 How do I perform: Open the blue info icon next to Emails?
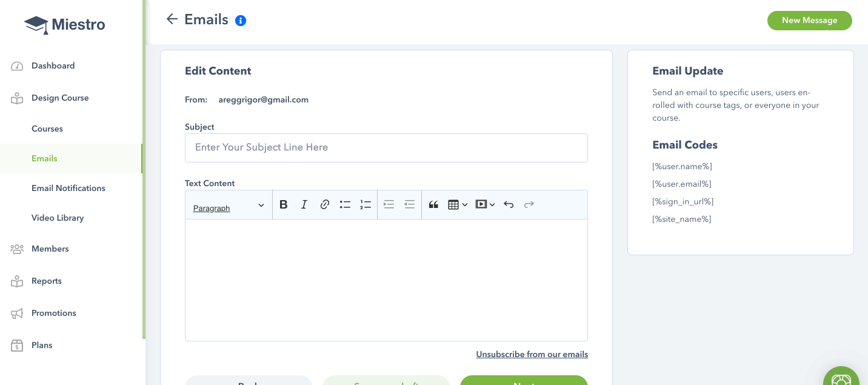click(x=241, y=21)
